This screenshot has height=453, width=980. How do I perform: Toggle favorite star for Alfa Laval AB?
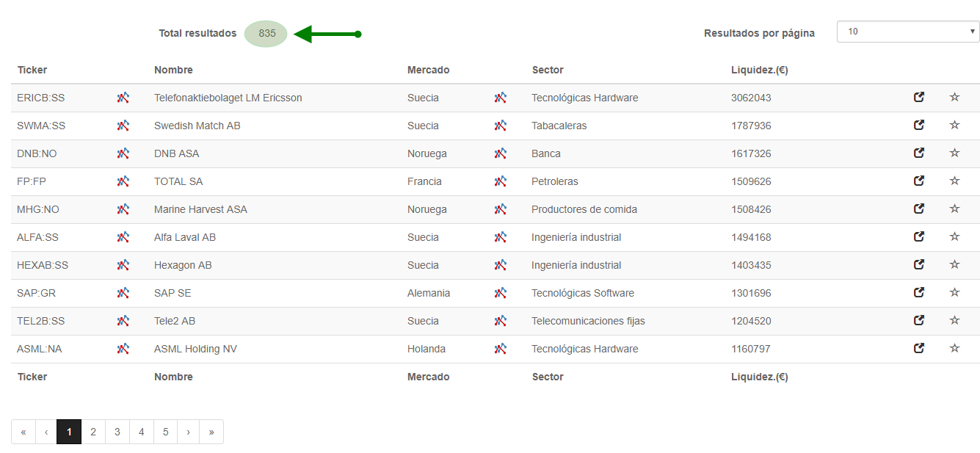[x=955, y=236]
